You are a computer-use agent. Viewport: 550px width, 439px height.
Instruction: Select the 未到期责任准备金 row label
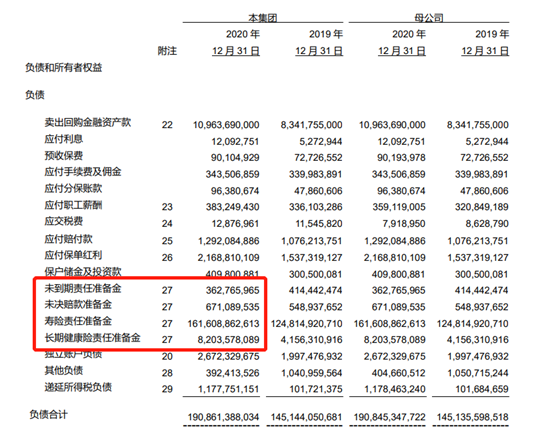tap(83, 289)
